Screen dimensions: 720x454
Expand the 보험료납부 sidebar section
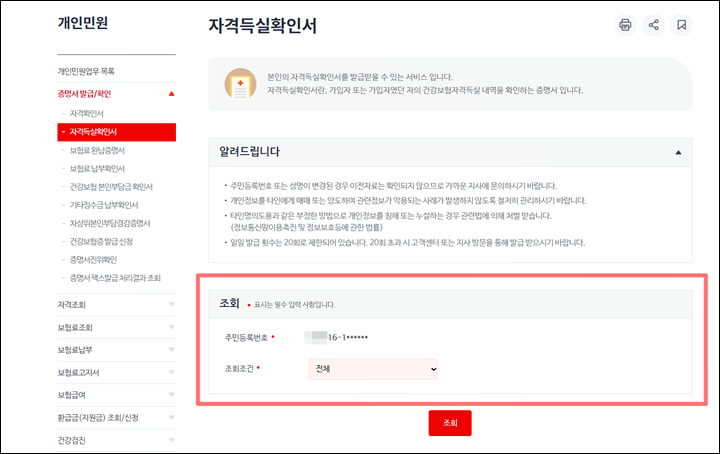[x=116, y=350]
